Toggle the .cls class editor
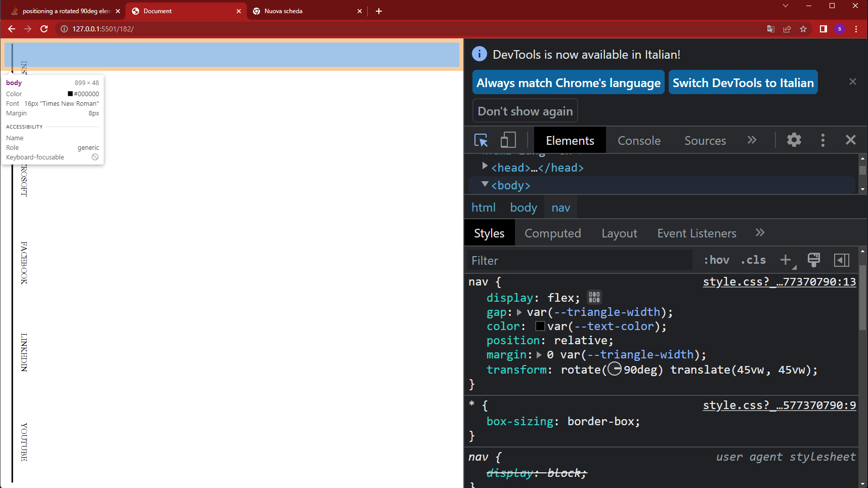The image size is (868, 488). pos(753,260)
